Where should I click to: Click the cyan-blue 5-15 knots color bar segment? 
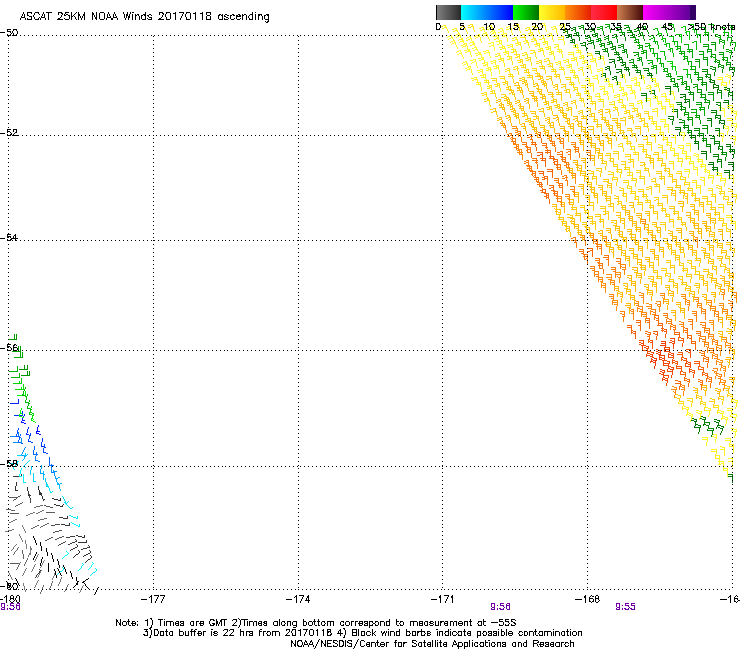click(x=487, y=12)
